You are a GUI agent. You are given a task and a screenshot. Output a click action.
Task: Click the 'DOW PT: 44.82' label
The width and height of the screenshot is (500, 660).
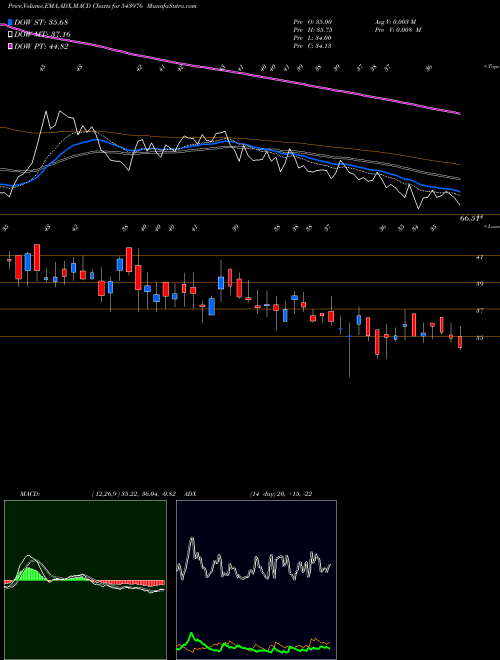41,46
